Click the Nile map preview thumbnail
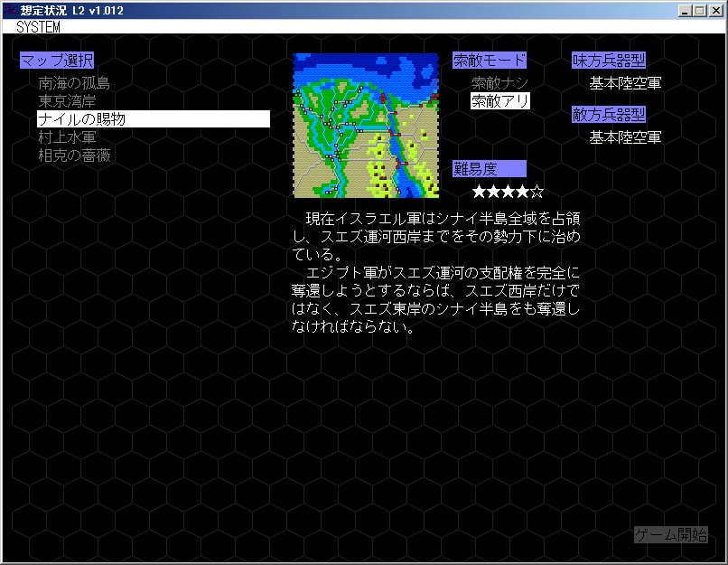Viewport: 728px width, 565px height. pyautogui.click(x=366, y=126)
